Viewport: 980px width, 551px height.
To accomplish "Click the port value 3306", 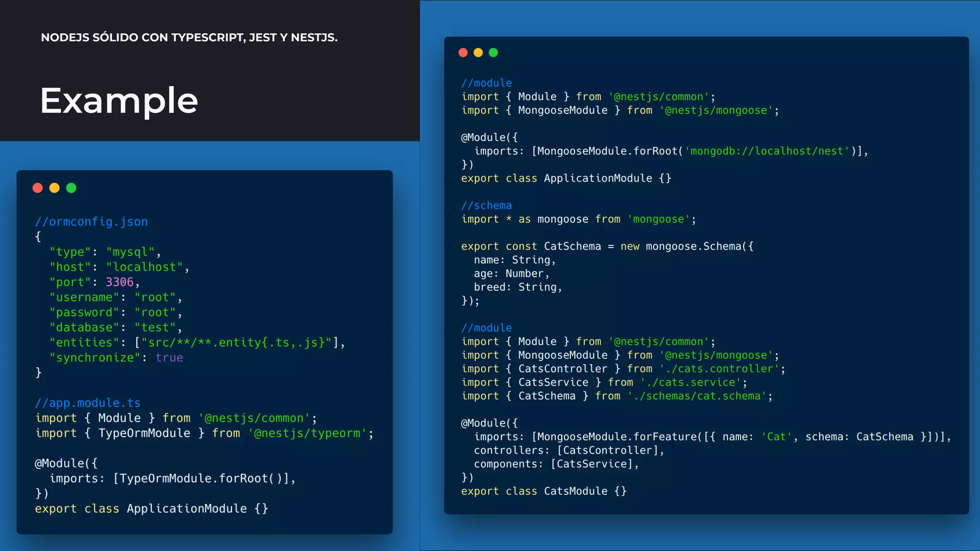I will pos(120,282).
